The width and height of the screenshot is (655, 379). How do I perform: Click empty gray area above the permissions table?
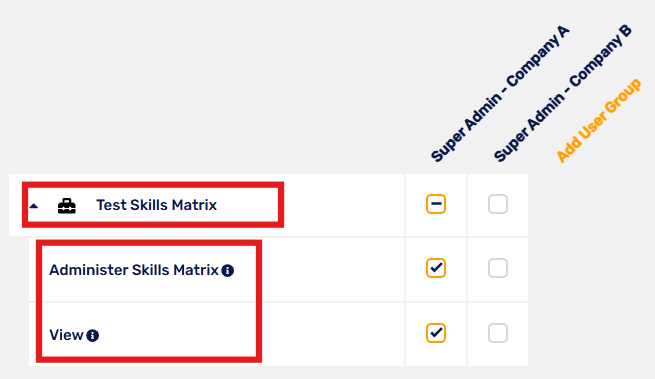209,84
